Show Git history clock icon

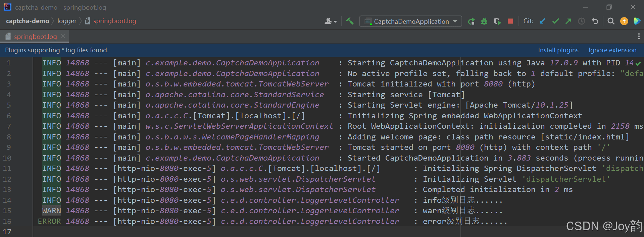[x=582, y=21]
